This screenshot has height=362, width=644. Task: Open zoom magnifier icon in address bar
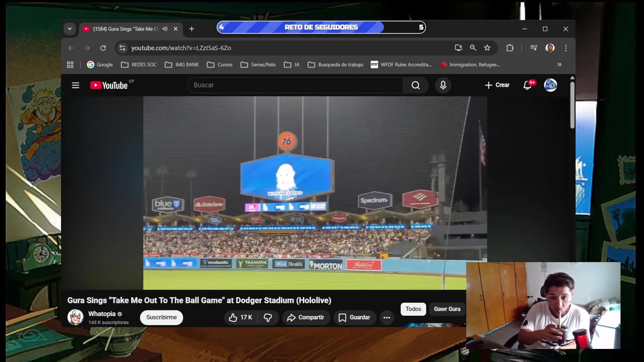click(473, 48)
